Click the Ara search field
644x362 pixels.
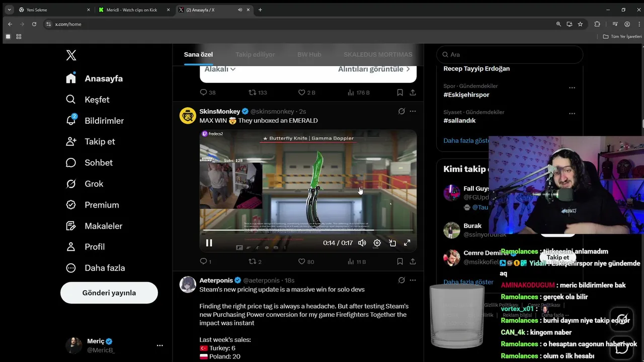[510, 54]
